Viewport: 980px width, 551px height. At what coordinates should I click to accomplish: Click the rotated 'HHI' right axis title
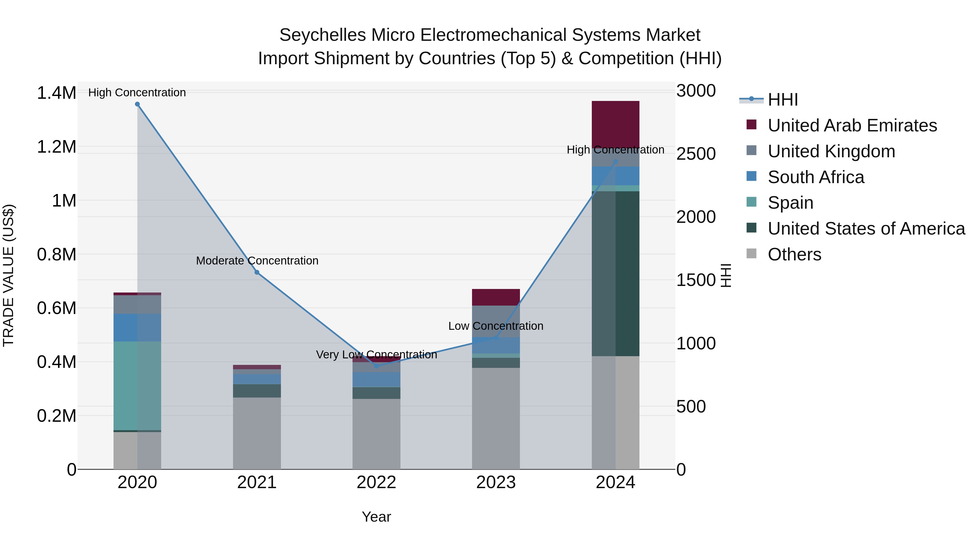point(726,275)
